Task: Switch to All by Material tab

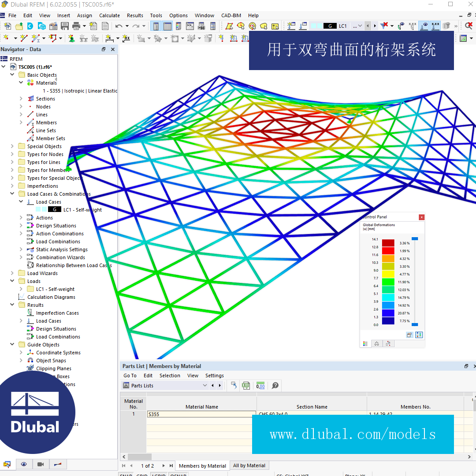Action: (x=249, y=465)
